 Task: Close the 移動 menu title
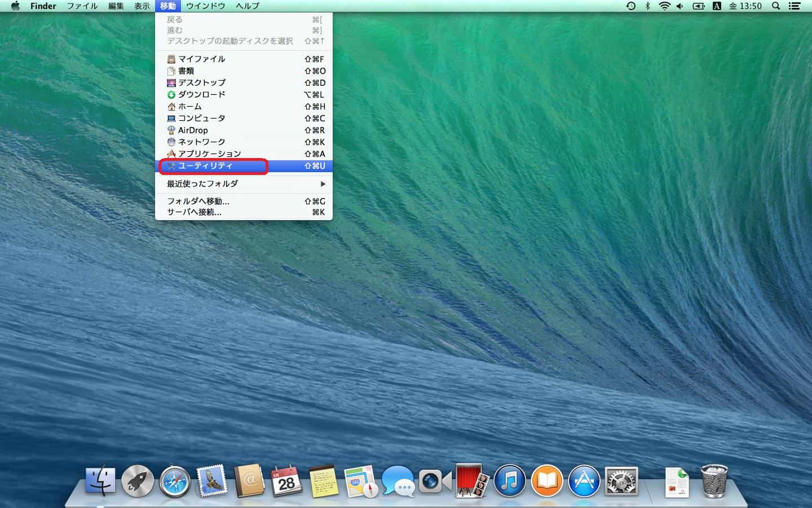click(168, 6)
